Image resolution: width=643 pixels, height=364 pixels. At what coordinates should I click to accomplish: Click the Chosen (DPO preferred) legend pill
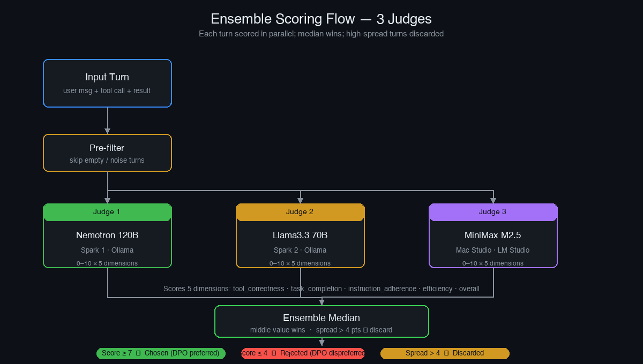click(x=161, y=353)
